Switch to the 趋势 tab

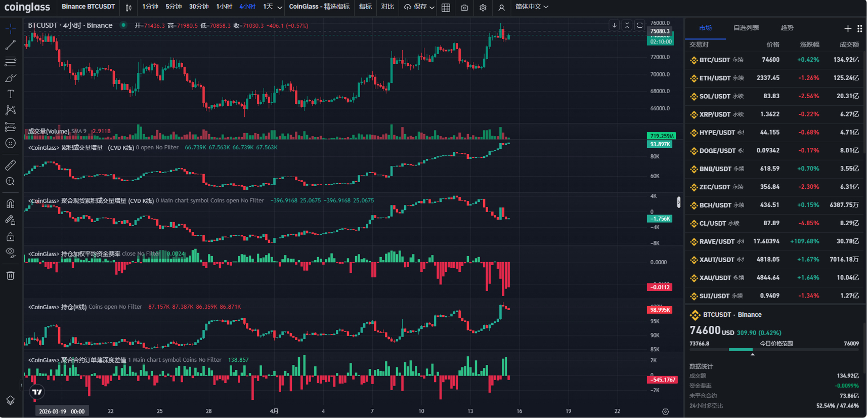pyautogui.click(x=787, y=28)
